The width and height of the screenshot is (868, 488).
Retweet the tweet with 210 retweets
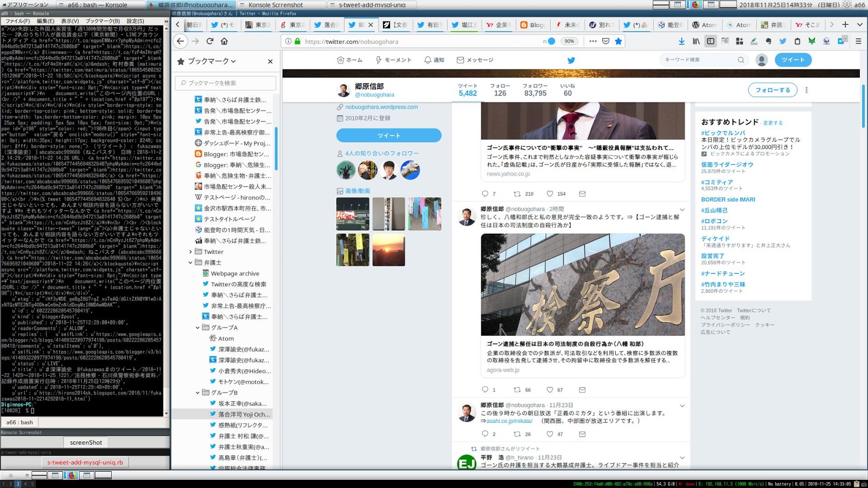click(517, 194)
